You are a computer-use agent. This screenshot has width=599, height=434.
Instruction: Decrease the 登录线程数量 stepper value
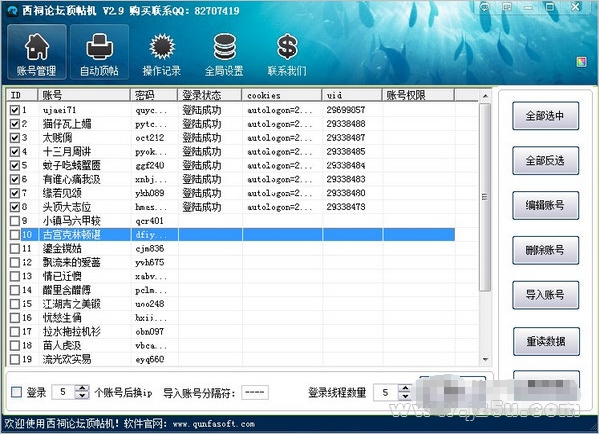[x=405, y=396]
